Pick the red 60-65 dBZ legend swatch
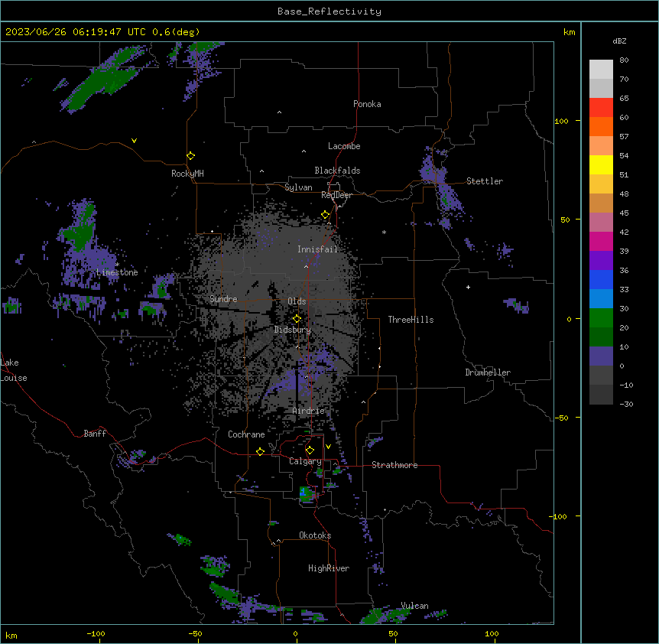659x644 pixels. (x=601, y=108)
